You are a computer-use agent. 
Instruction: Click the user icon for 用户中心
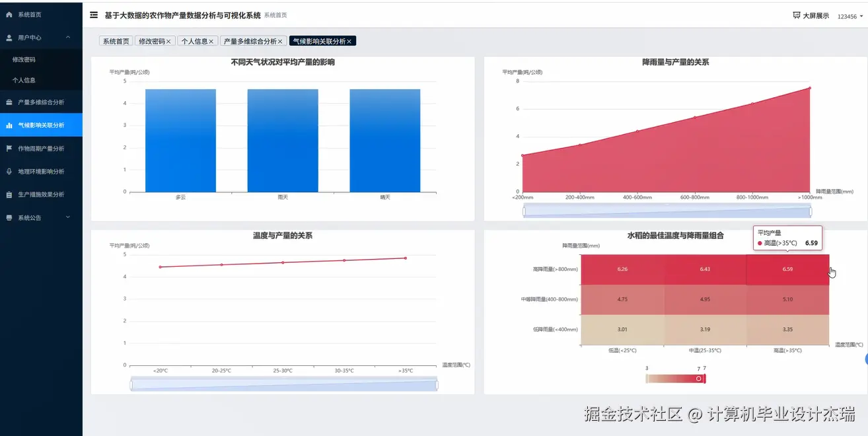tap(9, 38)
